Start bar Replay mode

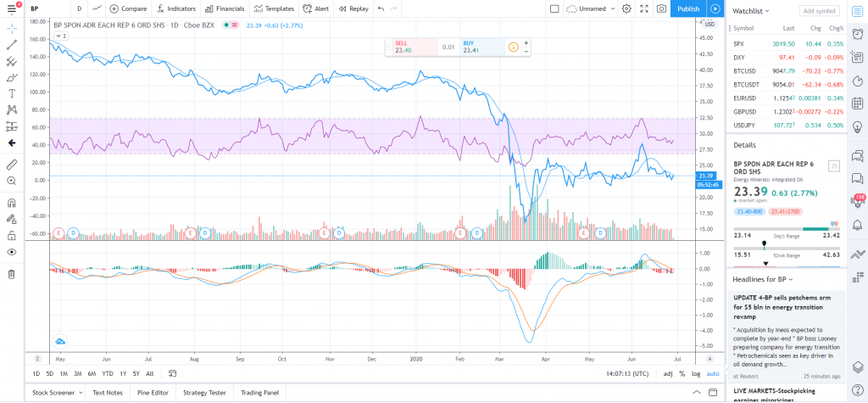353,8
